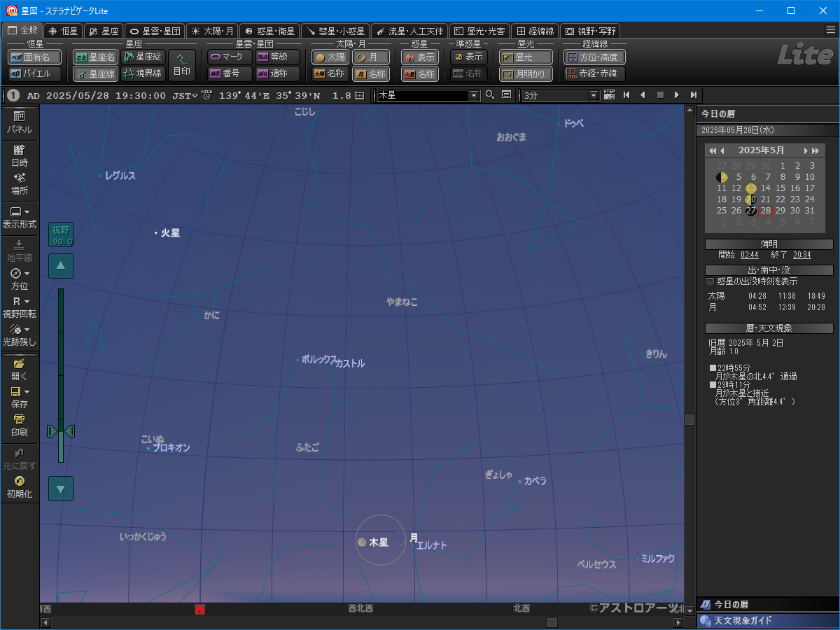
Task: Switch to the 全般 tab
Action: click(22, 30)
